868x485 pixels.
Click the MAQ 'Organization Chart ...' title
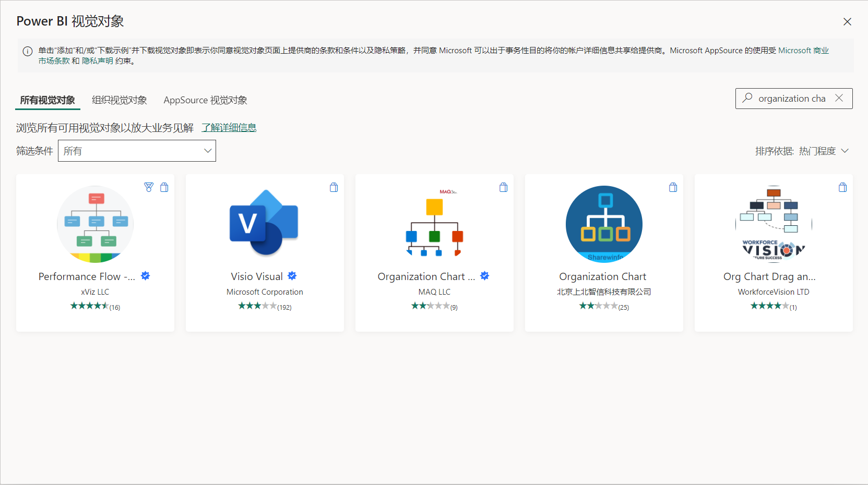coord(426,276)
